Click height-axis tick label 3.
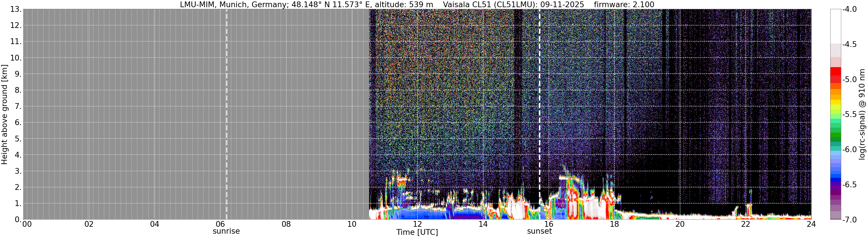This screenshot has width=868, height=238. click(18, 171)
